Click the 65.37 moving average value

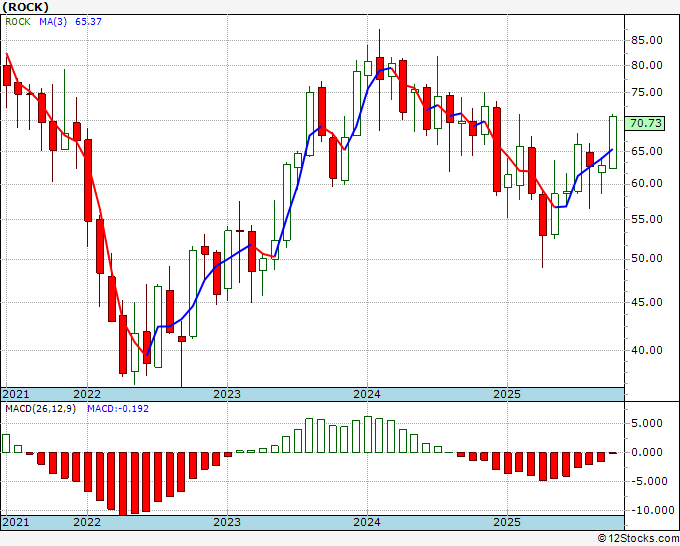[88, 22]
